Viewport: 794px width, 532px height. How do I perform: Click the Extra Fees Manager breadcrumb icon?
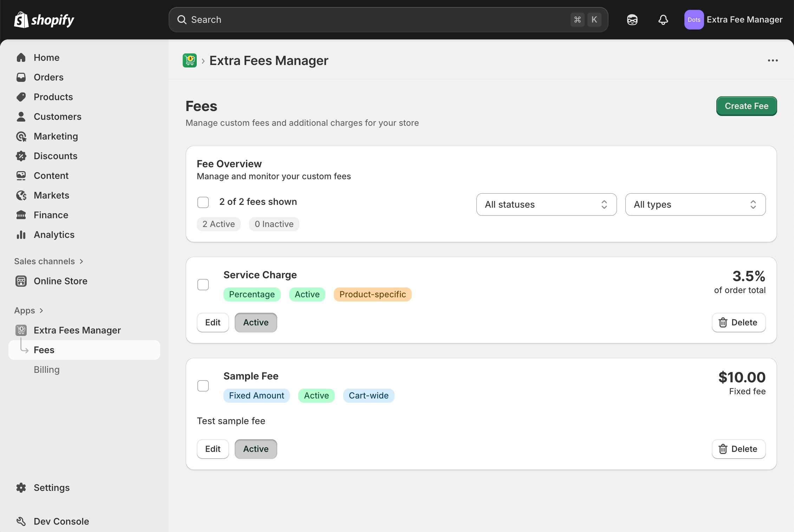pyautogui.click(x=190, y=60)
